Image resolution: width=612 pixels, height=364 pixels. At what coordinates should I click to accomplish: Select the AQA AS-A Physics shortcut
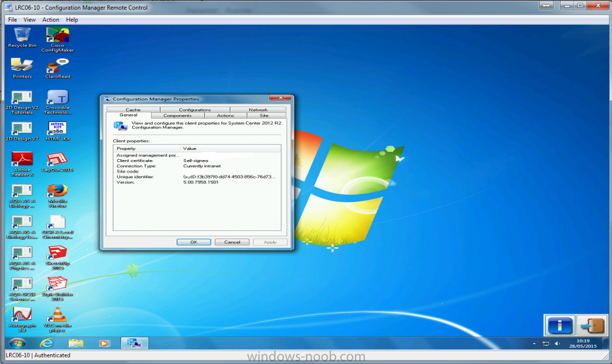(22, 258)
